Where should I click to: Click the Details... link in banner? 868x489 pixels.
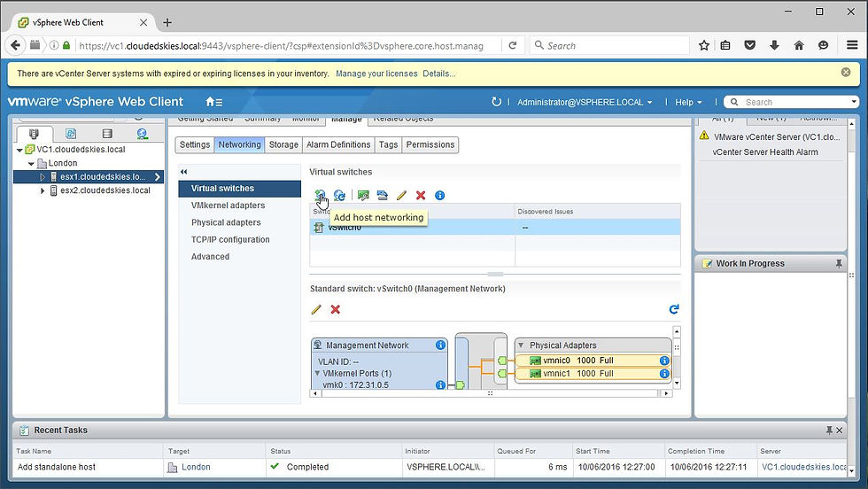(x=439, y=74)
